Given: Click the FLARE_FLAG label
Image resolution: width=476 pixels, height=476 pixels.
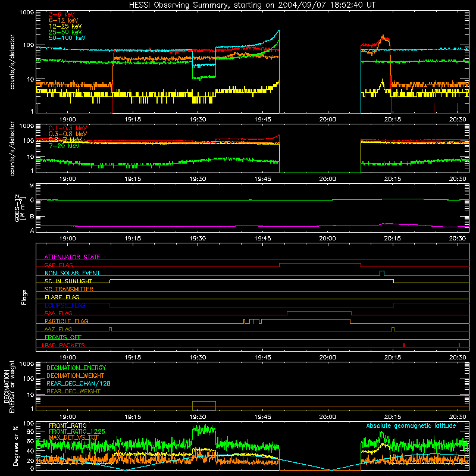Looking at the screenshot, I should 62,297.
